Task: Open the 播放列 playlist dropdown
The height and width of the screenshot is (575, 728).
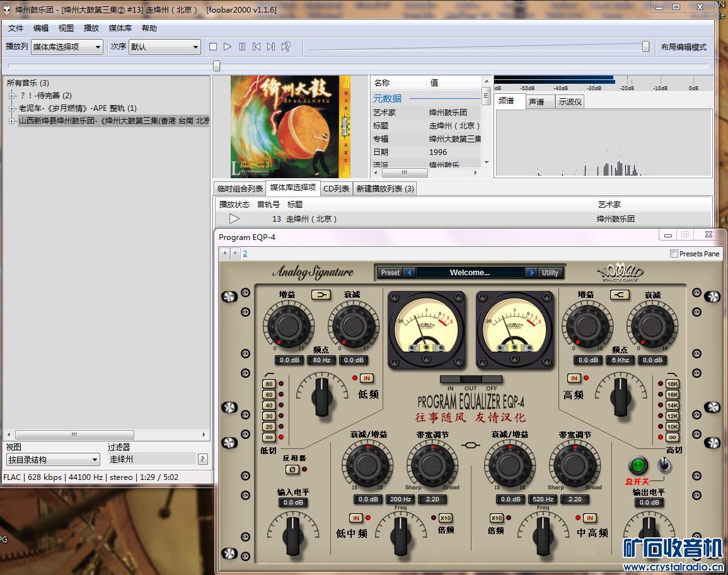Action: [x=67, y=47]
